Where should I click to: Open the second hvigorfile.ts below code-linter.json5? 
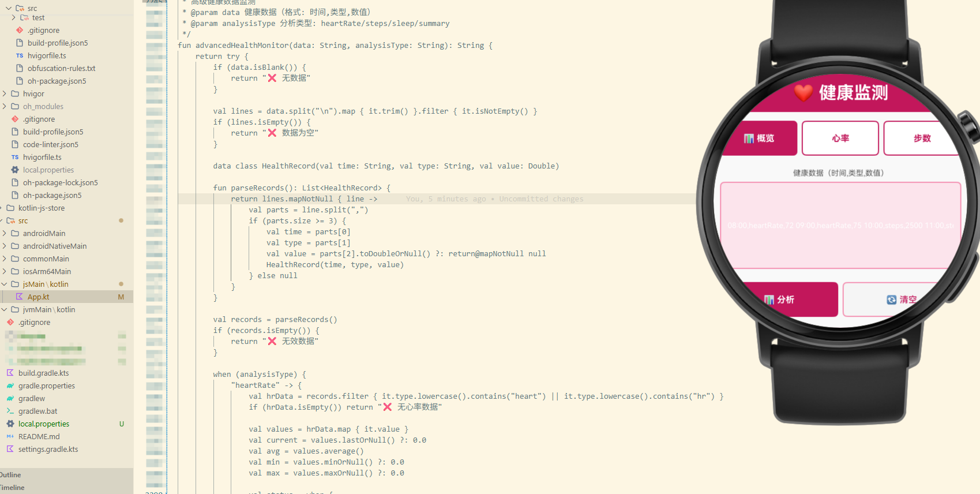(x=42, y=158)
